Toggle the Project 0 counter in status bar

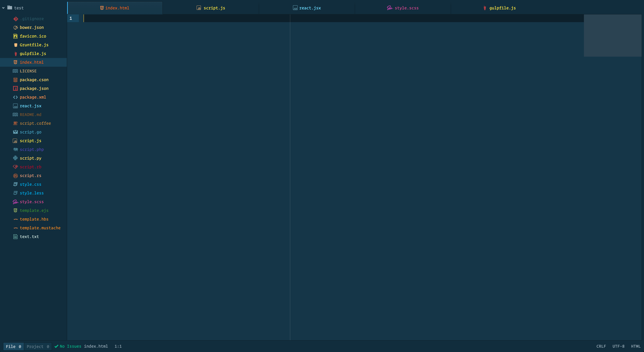click(x=38, y=346)
